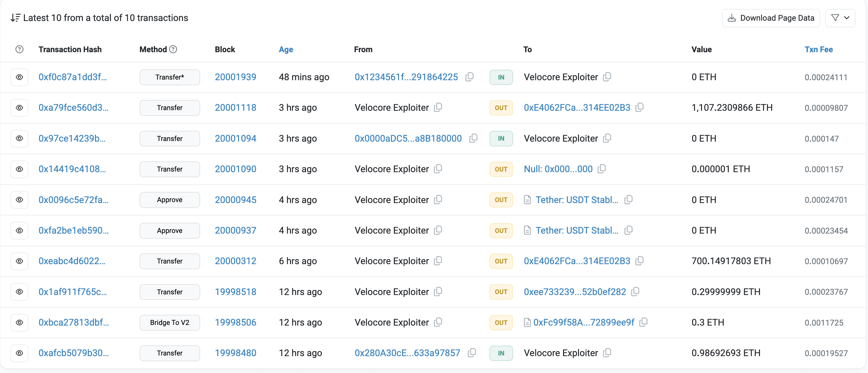Click Download Page Data button
Image resolution: width=868 pixels, height=373 pixels.
[770, 18]
